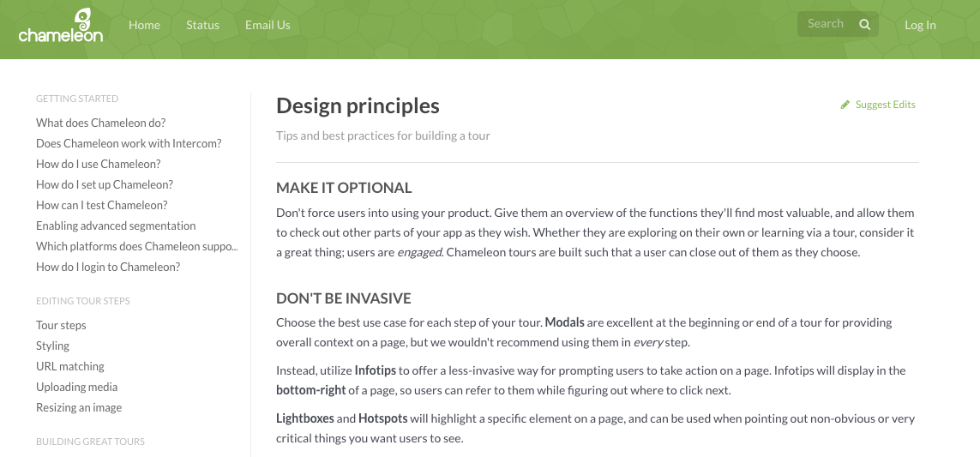Viewport: 980px width, 457px height.
Task: Open "How do I set up Chameleon?"
Action: click(x=105, y=184)
